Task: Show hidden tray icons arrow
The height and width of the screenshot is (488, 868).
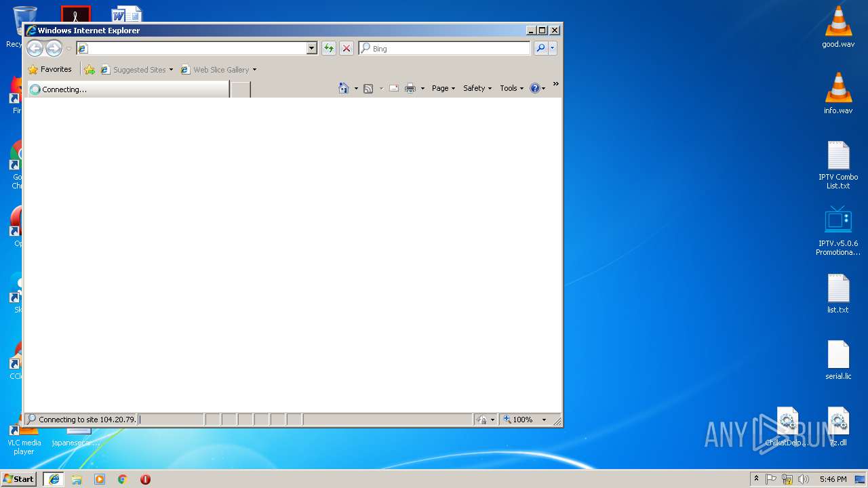Action: tap(756, 479)
